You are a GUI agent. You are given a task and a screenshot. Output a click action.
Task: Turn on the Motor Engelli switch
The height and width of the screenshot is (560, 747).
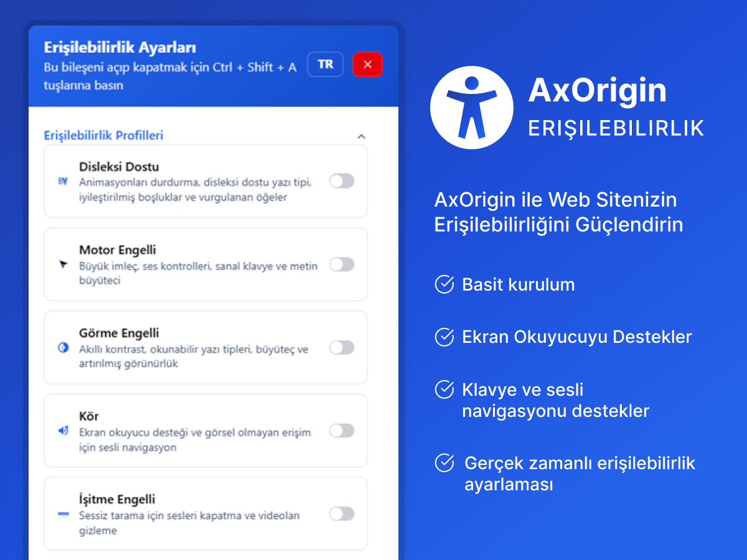(x=342, y=264)
